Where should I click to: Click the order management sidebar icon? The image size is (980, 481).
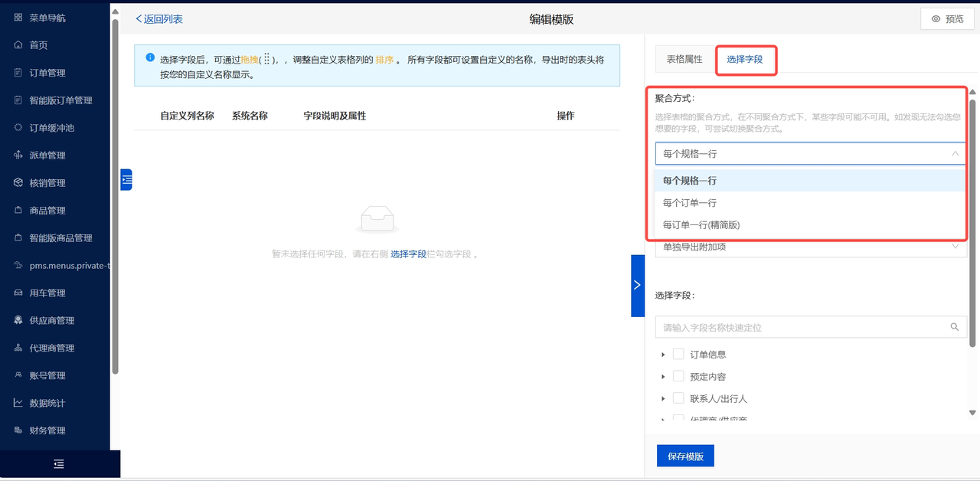(18, 73)
